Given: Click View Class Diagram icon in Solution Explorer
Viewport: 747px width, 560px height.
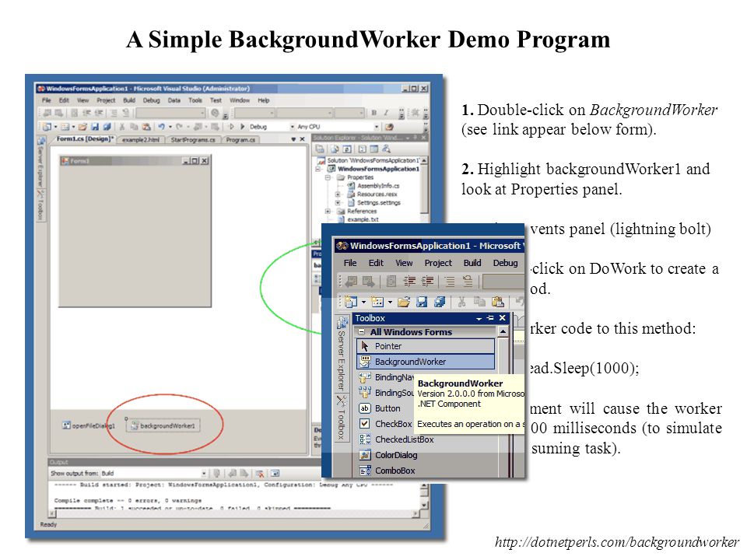Looking at the screenshot, I should coord(386,149).
